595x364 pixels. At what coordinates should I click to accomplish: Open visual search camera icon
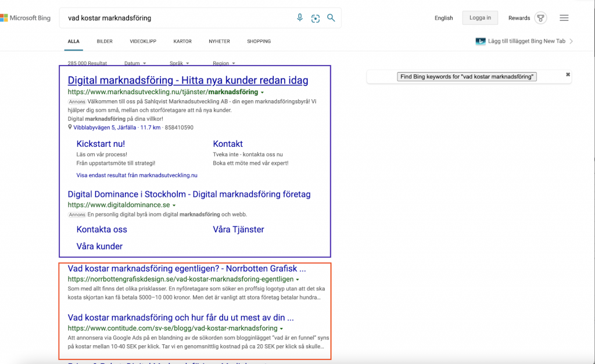tap(316, 18)
